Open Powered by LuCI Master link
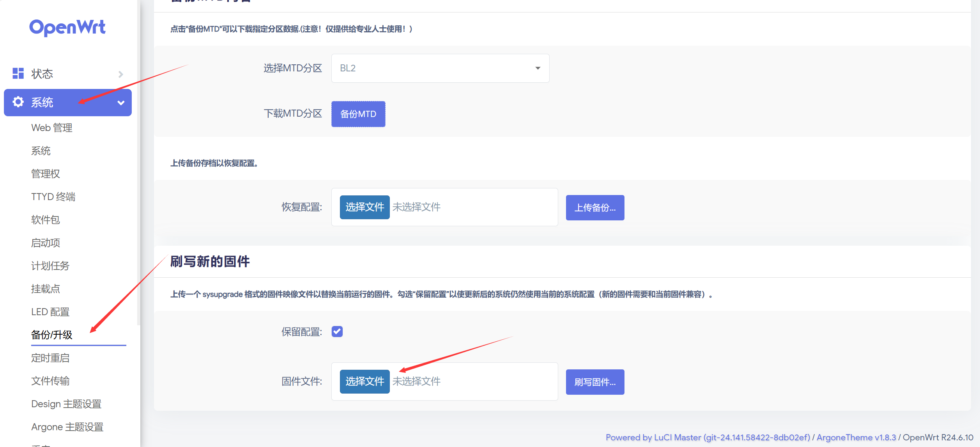The height and width of the screenshot is (447, 980). point(708,438)
